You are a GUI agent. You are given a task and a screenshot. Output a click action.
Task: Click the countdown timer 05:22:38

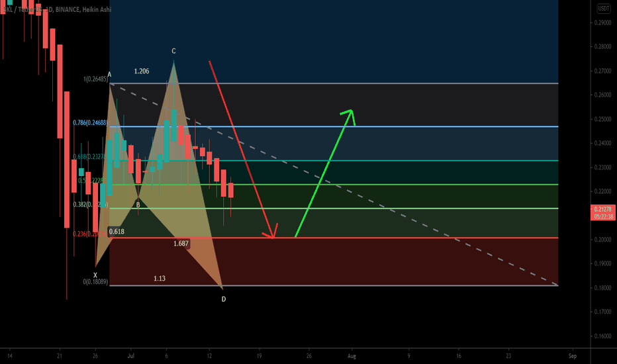(603, 216)
